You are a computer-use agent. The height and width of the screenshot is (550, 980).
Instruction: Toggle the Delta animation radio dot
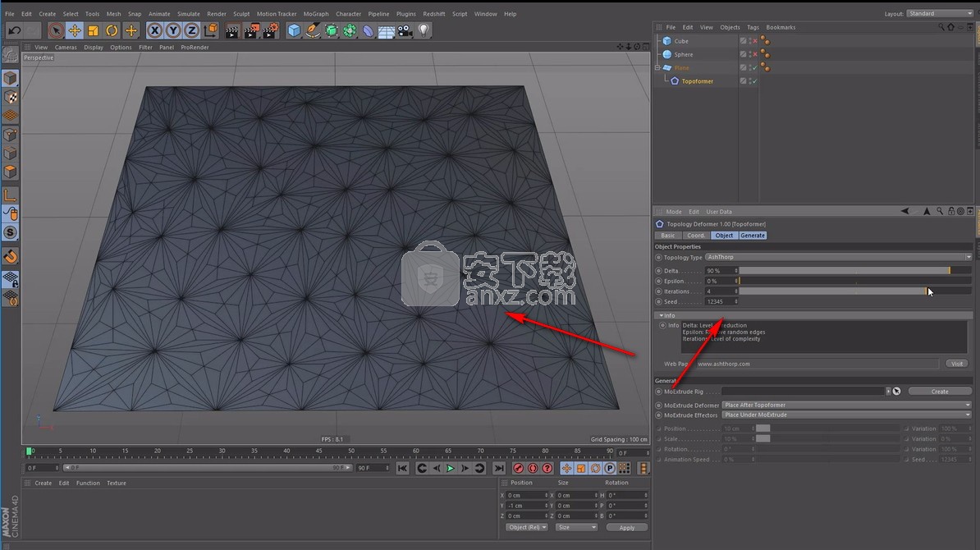coord(659,271)
